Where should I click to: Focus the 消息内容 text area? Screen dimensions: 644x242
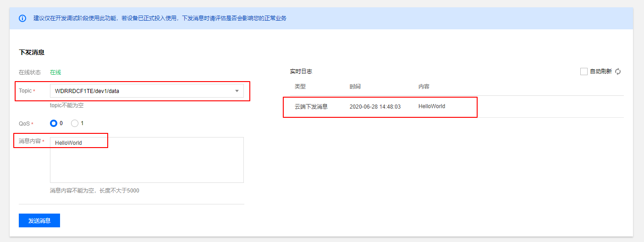coord(147,160)
